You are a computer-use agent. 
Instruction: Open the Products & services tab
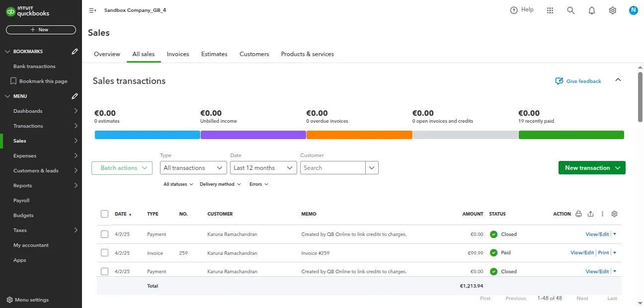click(307, 54)
